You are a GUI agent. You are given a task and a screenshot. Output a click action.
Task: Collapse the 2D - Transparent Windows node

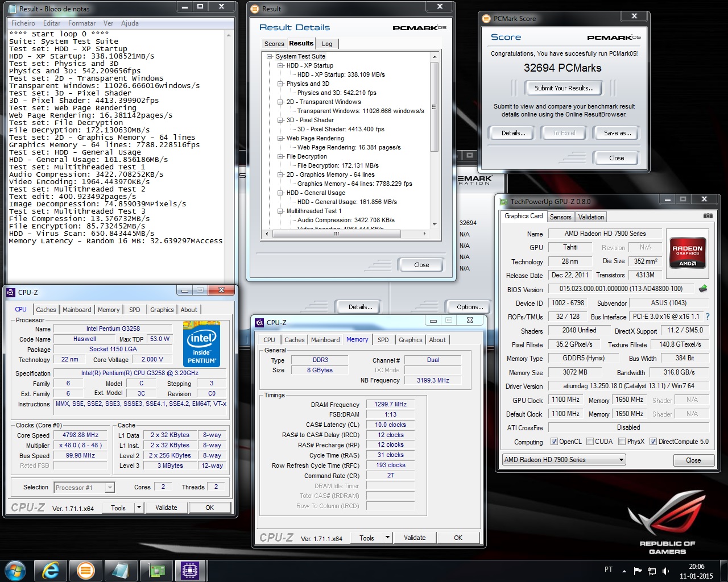pos(280,102)
